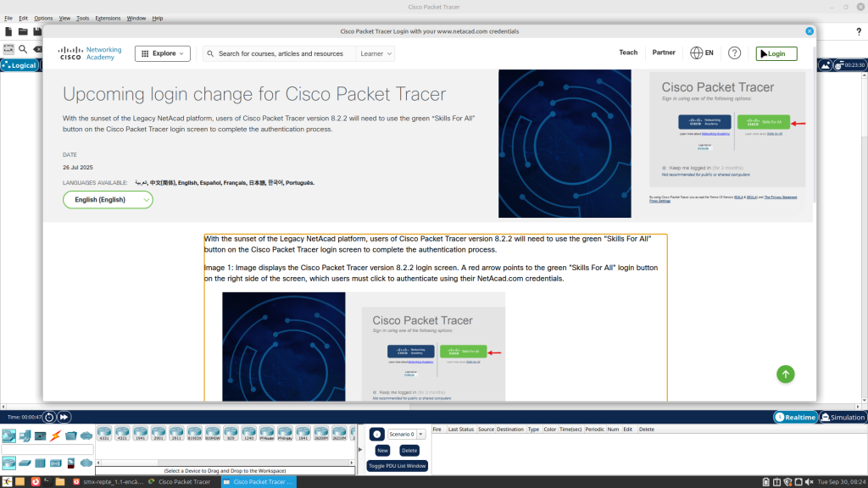
Task: Click the New file icon in toolbar
Action: (x=8, y=31)
